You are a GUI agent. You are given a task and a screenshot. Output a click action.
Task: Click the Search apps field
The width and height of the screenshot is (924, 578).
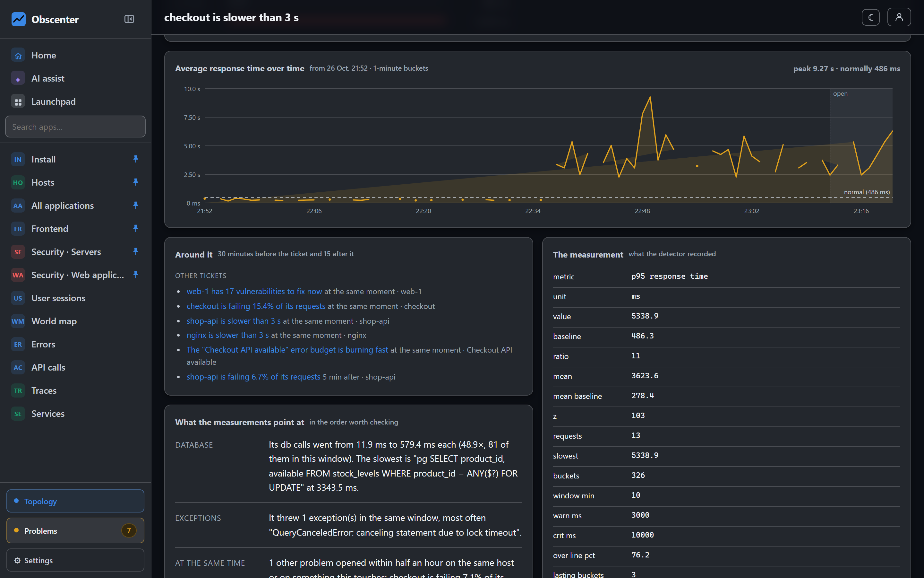[x=75, y=127]
